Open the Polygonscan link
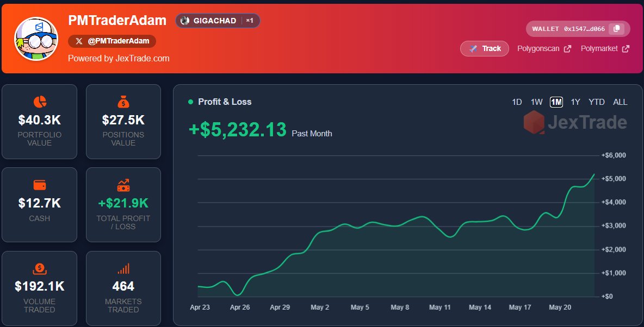Viewport: 644px width, 327px height. (x=544, y=48)
